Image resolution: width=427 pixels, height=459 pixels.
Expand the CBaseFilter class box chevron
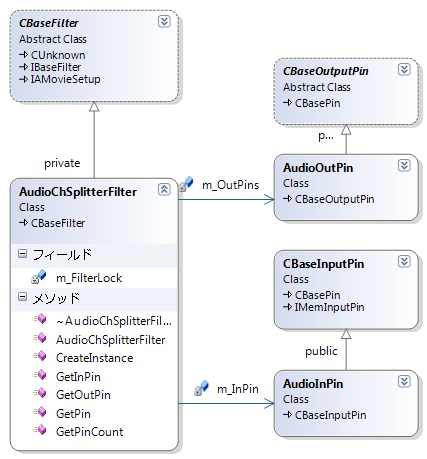click(164, 22)
